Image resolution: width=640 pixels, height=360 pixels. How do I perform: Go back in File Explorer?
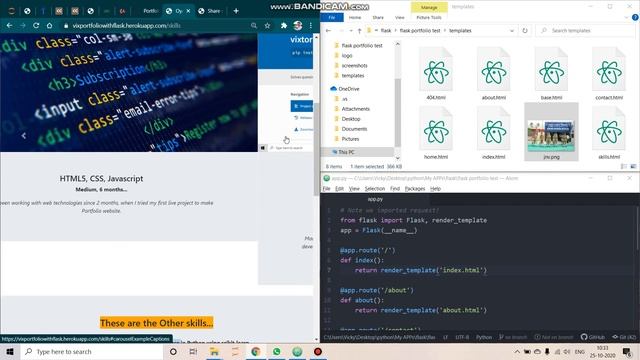328,31
